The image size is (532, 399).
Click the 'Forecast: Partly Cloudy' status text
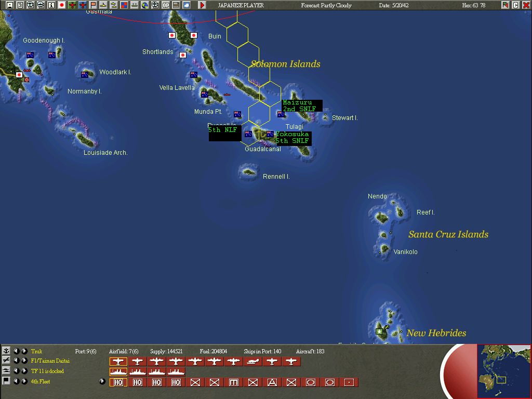326,5
